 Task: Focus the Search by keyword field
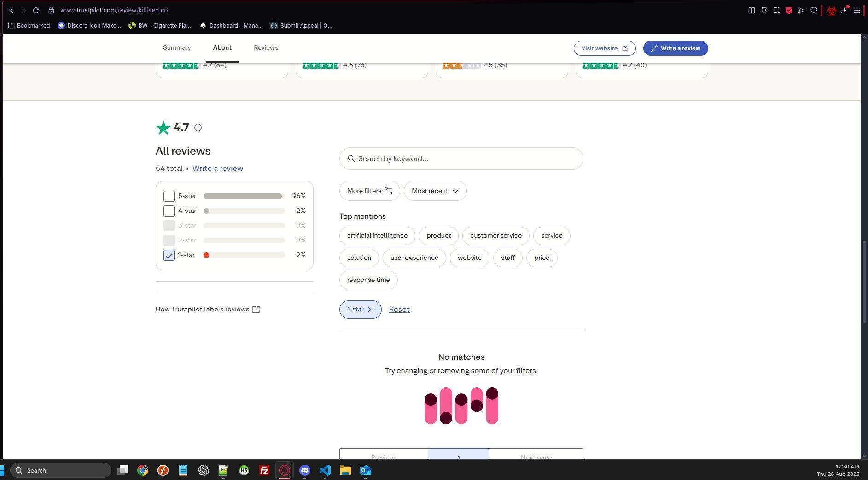coord(461,158)
